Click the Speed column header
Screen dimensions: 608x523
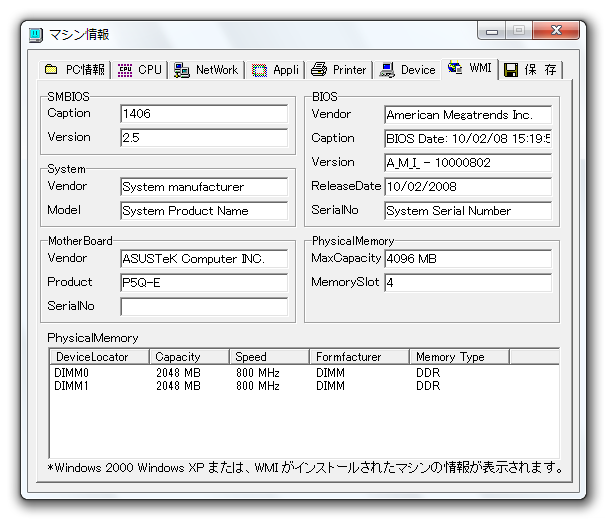pos(269,357)
